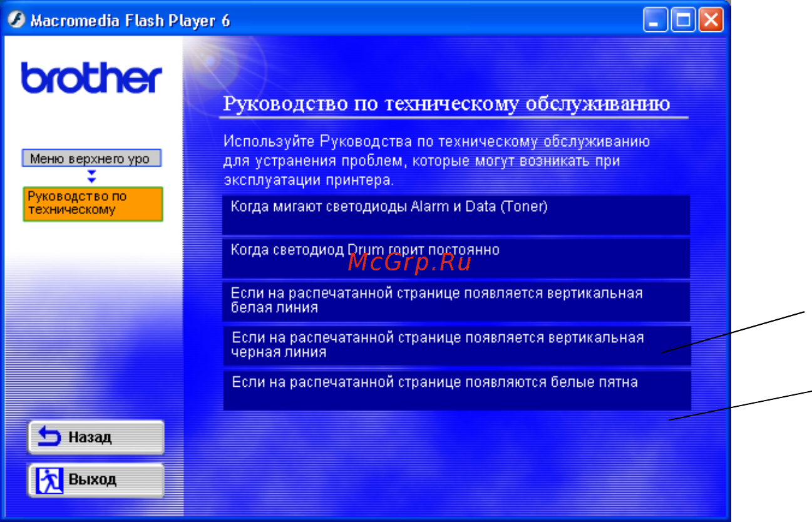Viewport: 812px width, 522px height.
Task: Go to 'Меню верхнего уро' top-level menu
Action: click(x=92, y=158)
